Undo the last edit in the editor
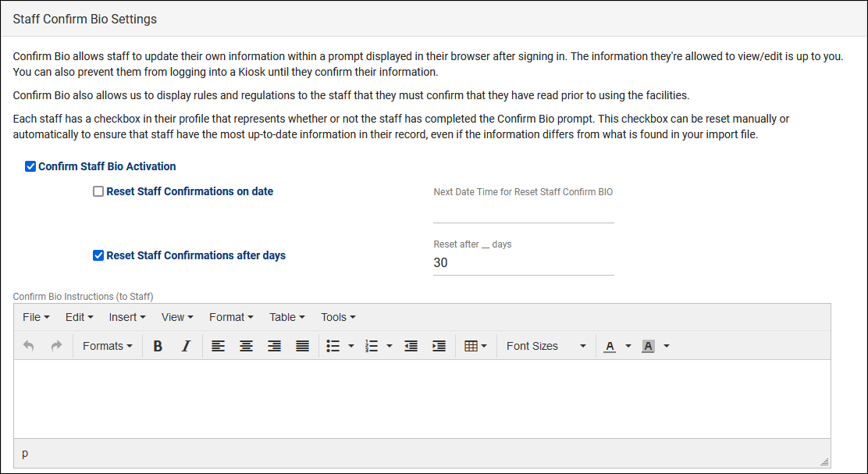Viewport: 868px width, 474px height. point(29,346)
